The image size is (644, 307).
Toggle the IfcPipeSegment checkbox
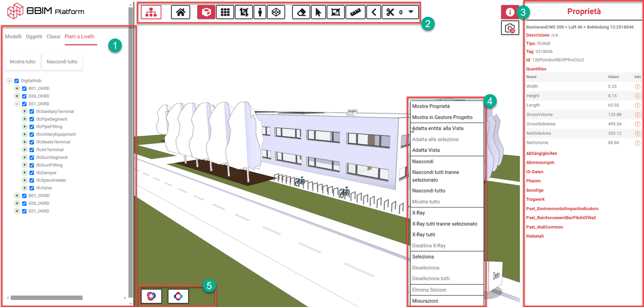(32, 119)
